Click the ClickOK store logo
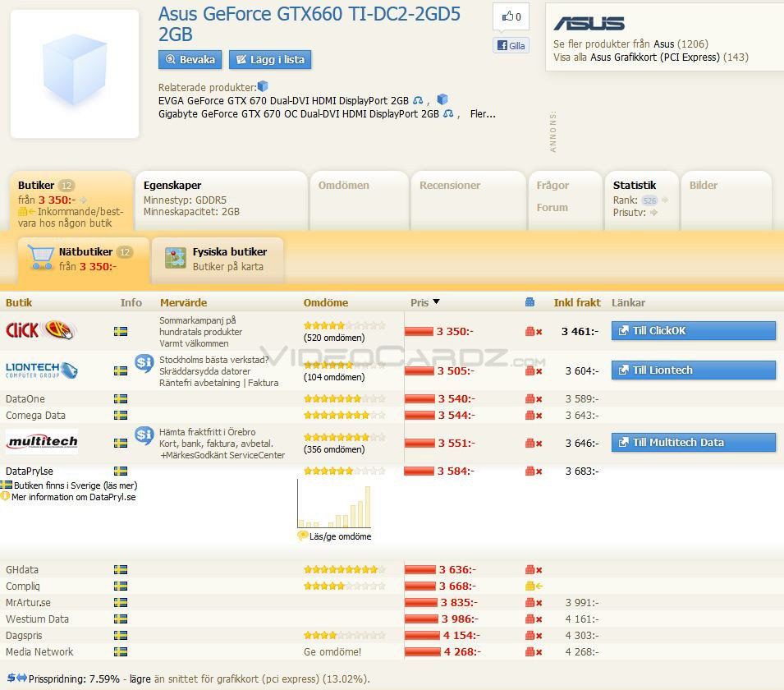The height and width of the screenshot is (690, 784). click(x=40, y=330)
